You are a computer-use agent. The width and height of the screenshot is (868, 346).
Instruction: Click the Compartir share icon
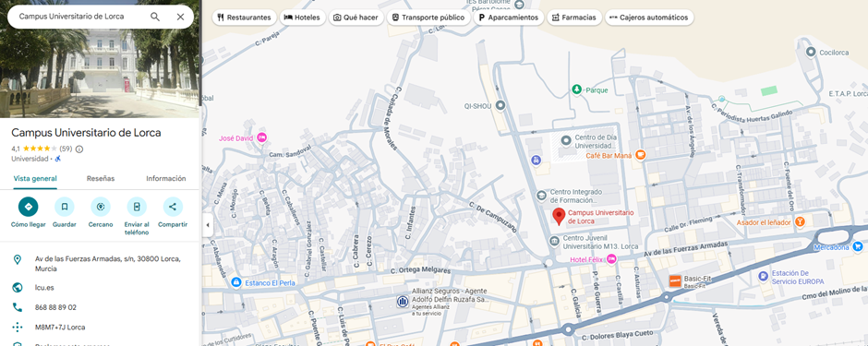coord(173,207)
